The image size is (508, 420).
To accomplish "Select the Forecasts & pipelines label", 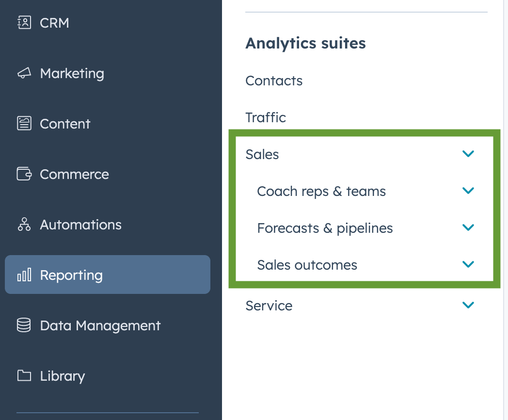I will pyautogui.click(x=325, y=228).
